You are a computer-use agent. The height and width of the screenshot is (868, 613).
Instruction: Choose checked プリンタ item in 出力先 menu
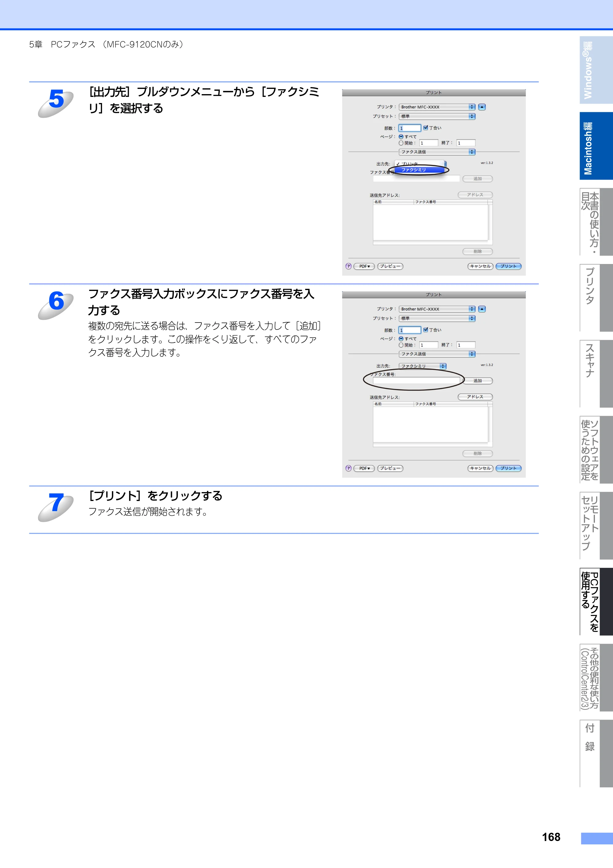point(420,164)
